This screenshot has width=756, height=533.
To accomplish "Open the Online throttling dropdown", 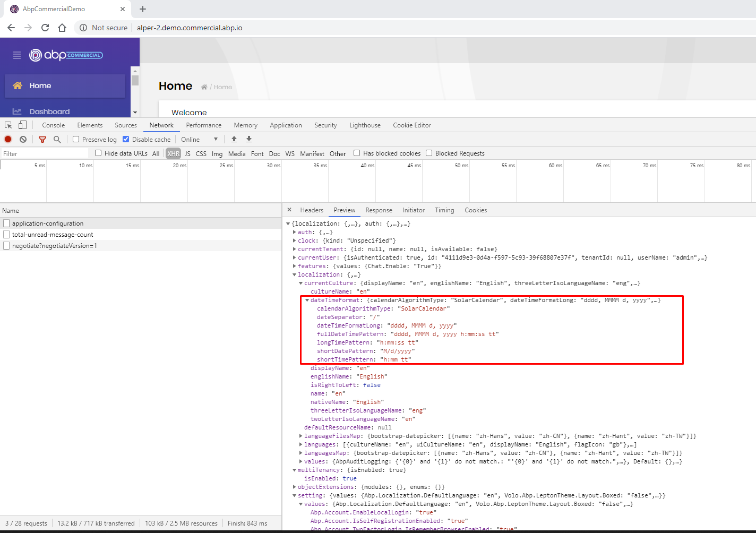I will pyautogui.click(x=199, y=139).
